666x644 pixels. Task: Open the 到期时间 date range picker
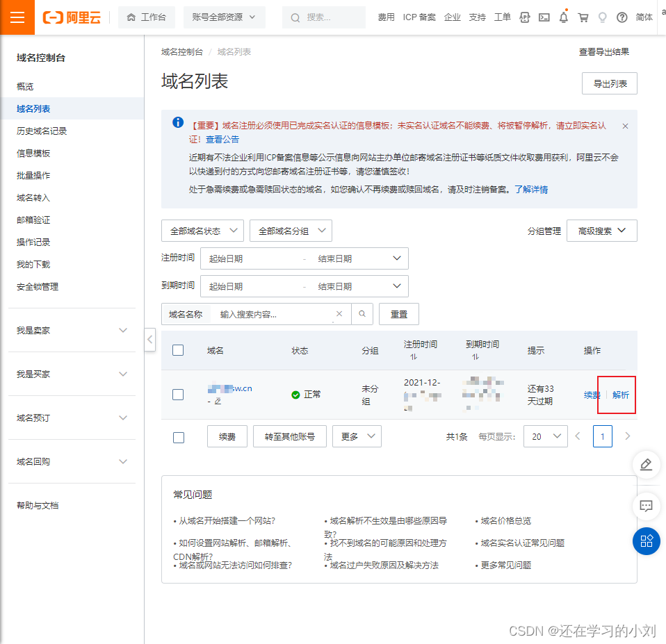click(x=304, y=286)
